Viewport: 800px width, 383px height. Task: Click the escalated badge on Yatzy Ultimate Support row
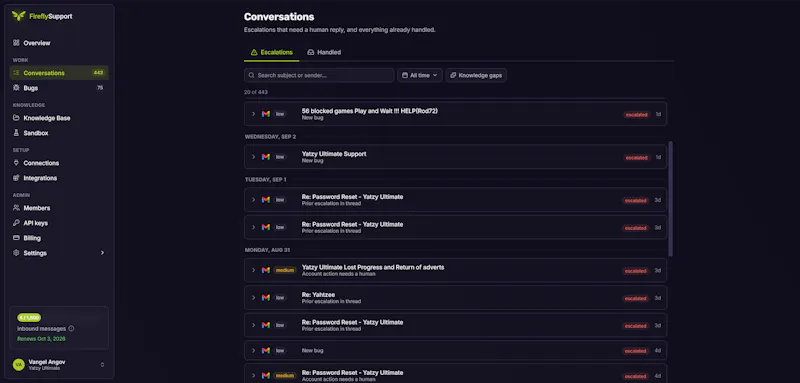pos(636,158)
